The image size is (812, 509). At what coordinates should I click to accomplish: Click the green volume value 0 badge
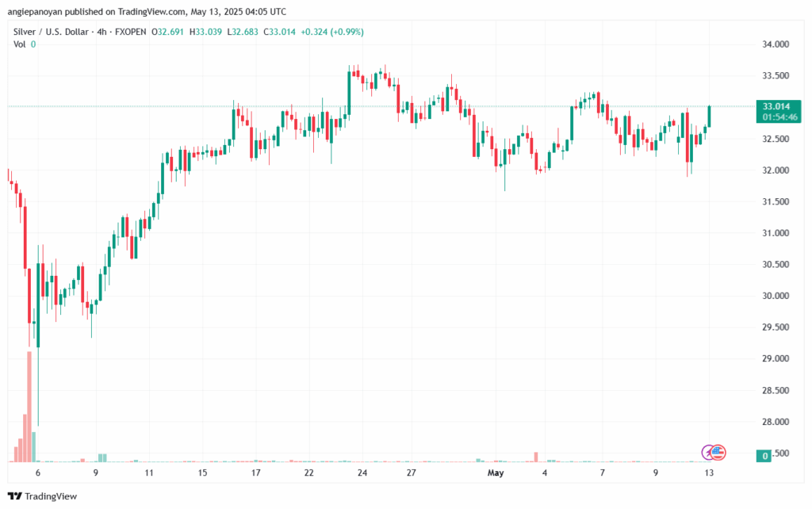coord(764,456)
